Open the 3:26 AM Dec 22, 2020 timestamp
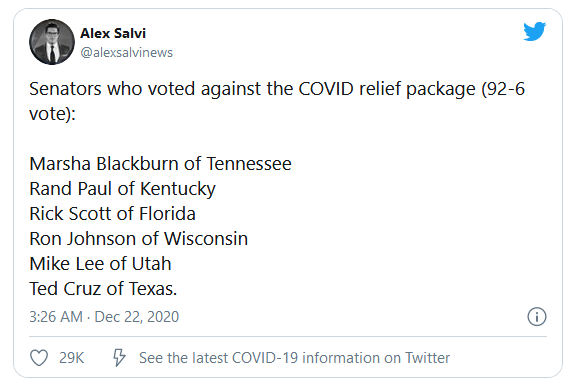The image size is (575, 388). point(104,317)
